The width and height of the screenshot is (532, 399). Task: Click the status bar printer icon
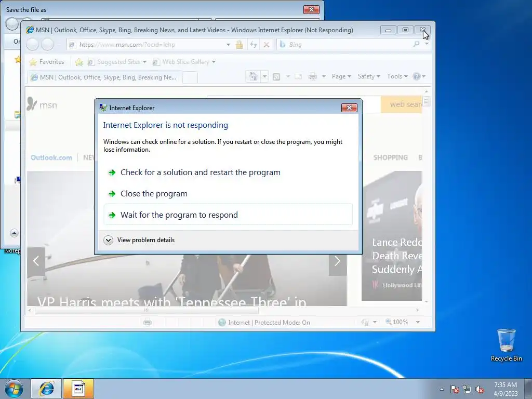pyautogui.click(x=147, y=322)
